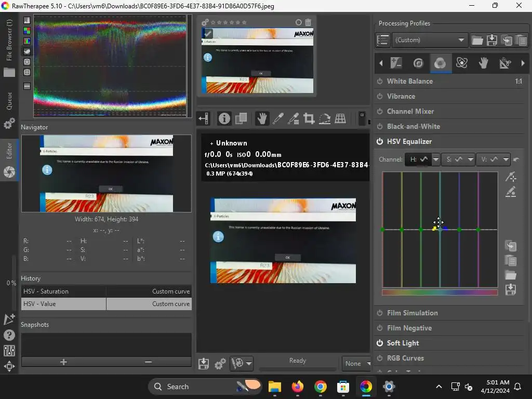Open the Transform tab icon
The image size is (532, 399).
505,63
